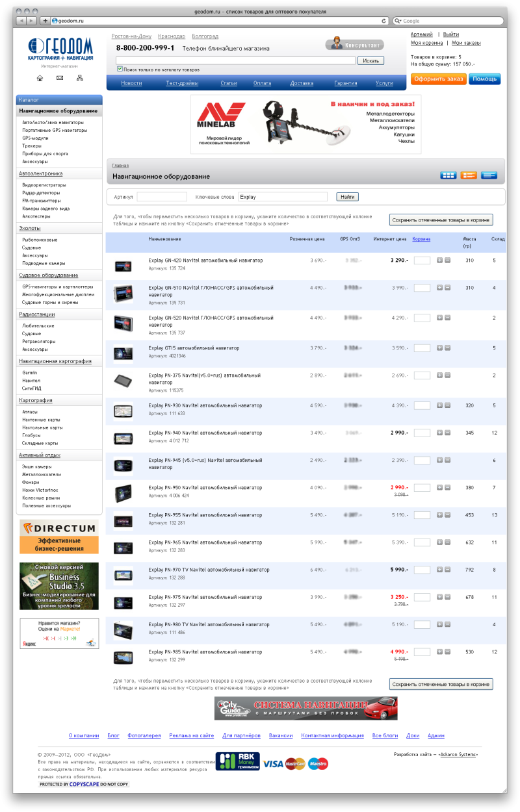This screenshot has width=520, height=812.
Task: Open the Главная breadcrumb link
Action: pos(120,166)
